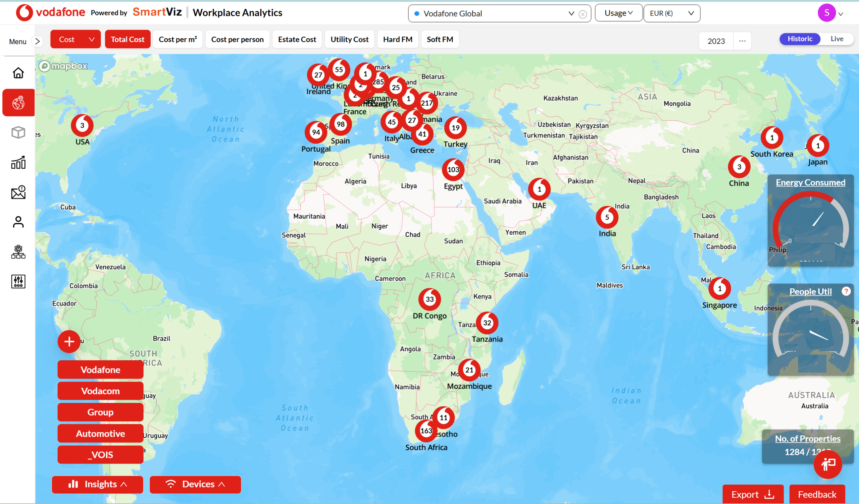
Task: Open the Spain marker showing 98
Action: (x=341, y=124)
